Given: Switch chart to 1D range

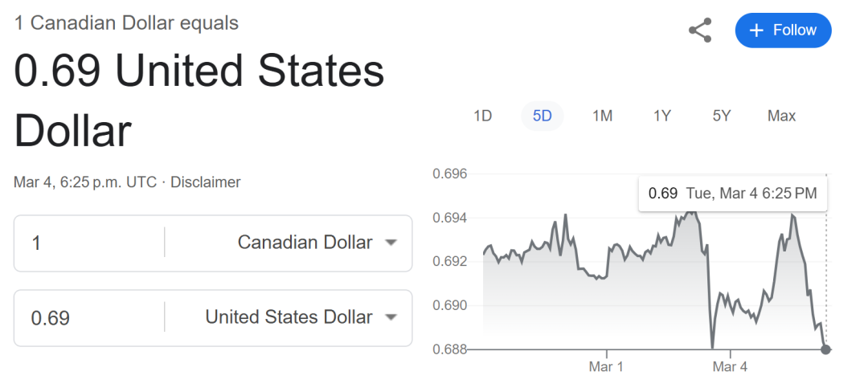Looking at the screenshot, I should pos(482,116).
